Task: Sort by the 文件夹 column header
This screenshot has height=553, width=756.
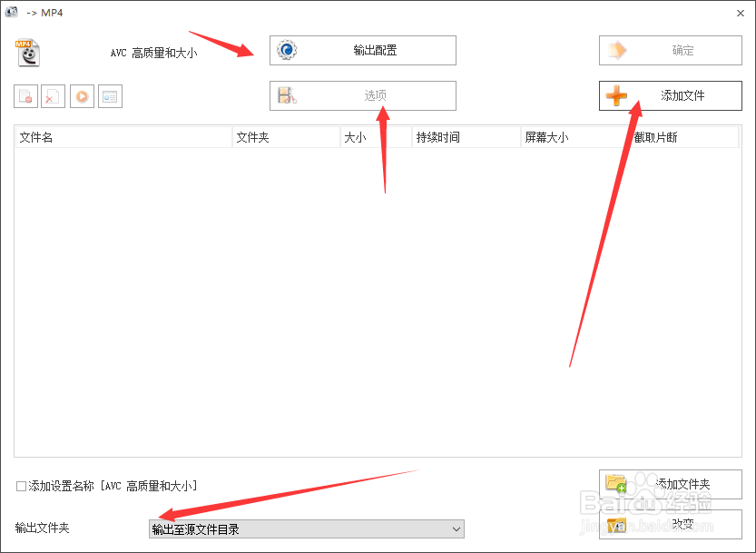Action: (x=286, y=137)
